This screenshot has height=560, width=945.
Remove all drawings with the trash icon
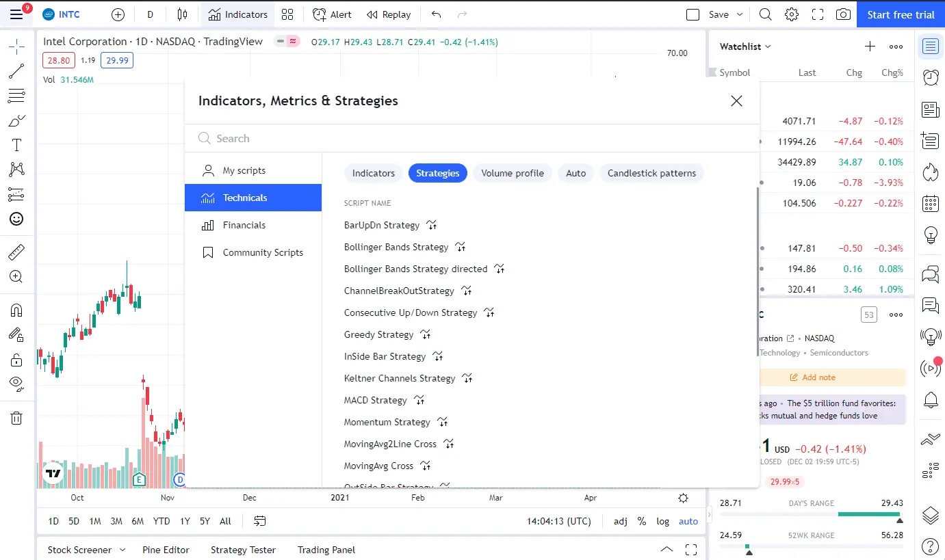[x=17, y=418]
